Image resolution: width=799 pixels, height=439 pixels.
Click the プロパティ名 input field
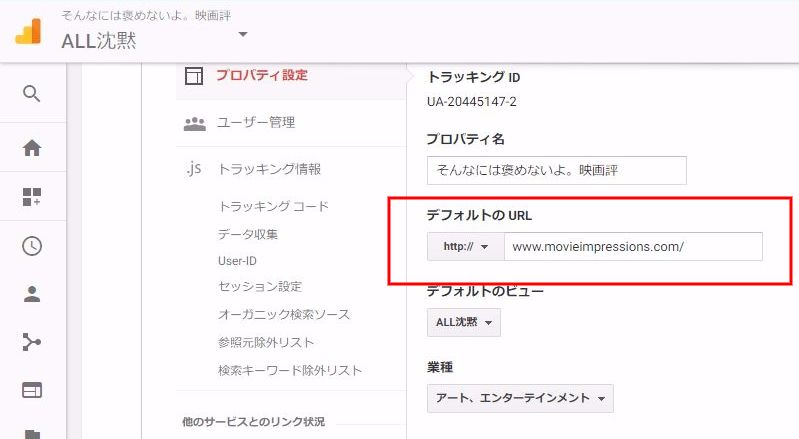(556, 171)
